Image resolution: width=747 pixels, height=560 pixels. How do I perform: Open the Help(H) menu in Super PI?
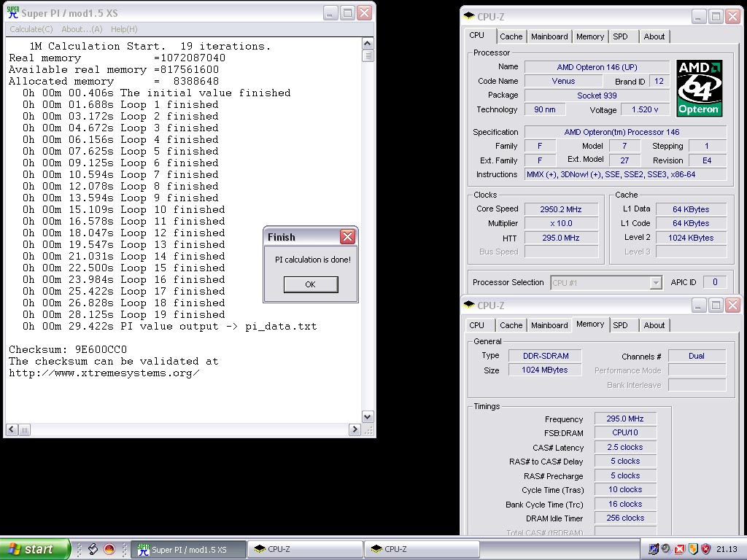[124, 29]
